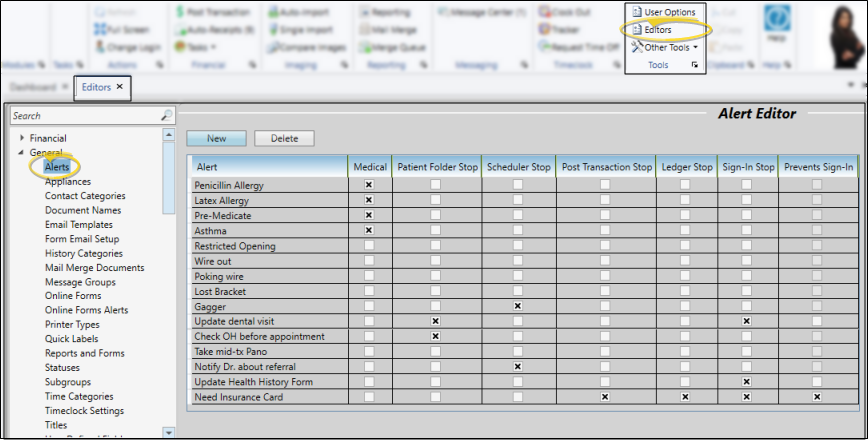The height and width of the screenshot is (440, 868).
Task: Click the New alert button
Action: (x=216, y=138)
